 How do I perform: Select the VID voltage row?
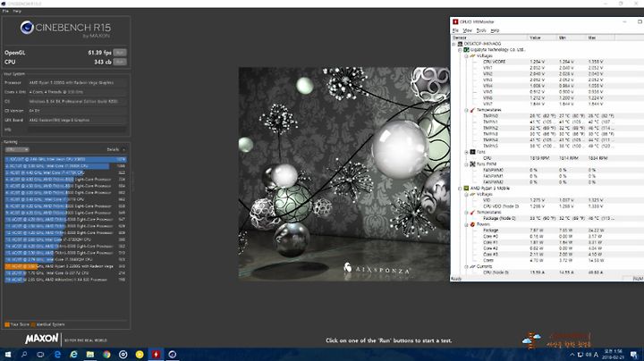click(x=547, y=200)
